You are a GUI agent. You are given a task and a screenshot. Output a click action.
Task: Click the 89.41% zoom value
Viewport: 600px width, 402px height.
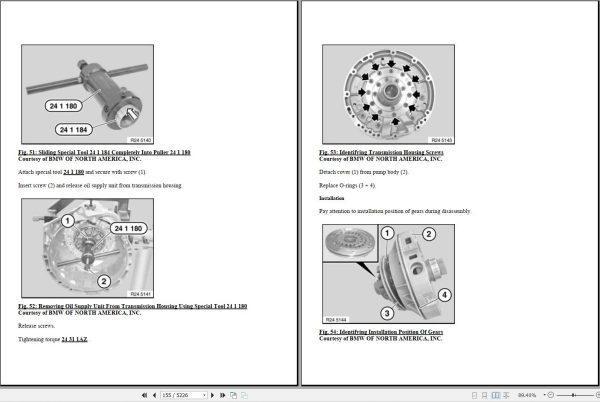[527, 395]
